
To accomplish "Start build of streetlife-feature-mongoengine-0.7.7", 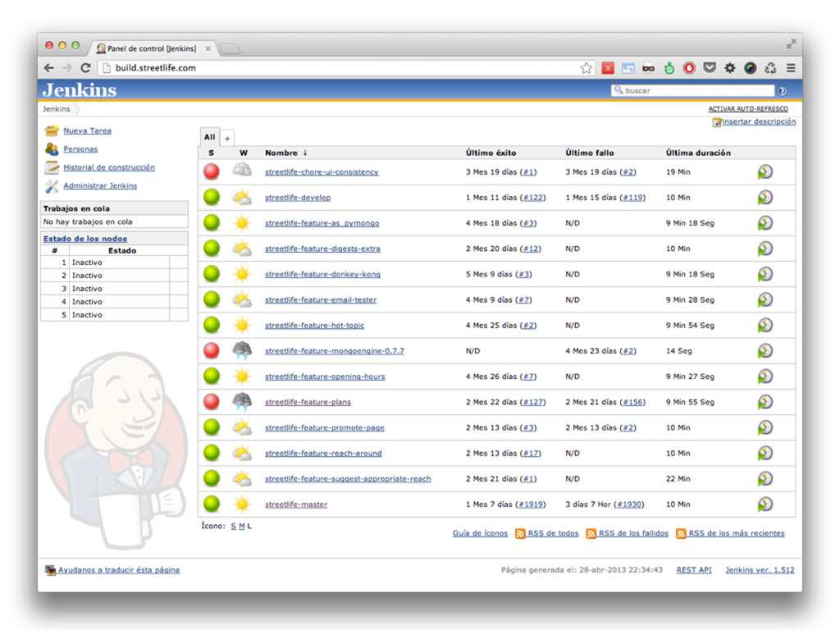I will tap(765, 351).
